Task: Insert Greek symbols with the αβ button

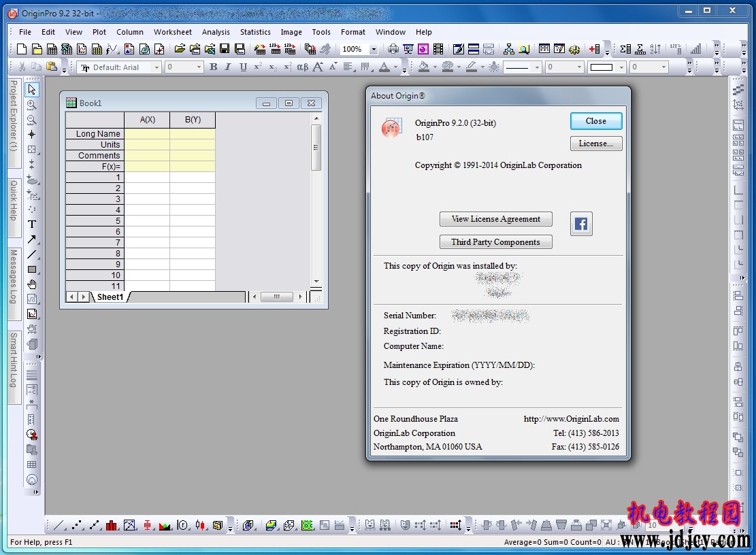Action: (302, 67)
